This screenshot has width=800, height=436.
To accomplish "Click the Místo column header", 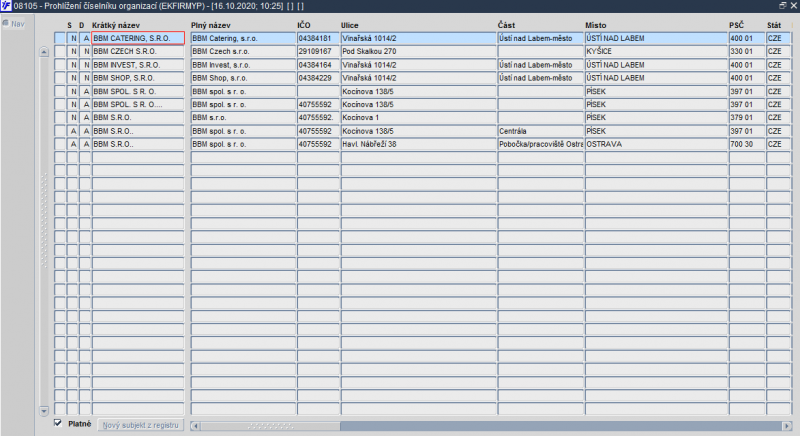I will [595, 25].
